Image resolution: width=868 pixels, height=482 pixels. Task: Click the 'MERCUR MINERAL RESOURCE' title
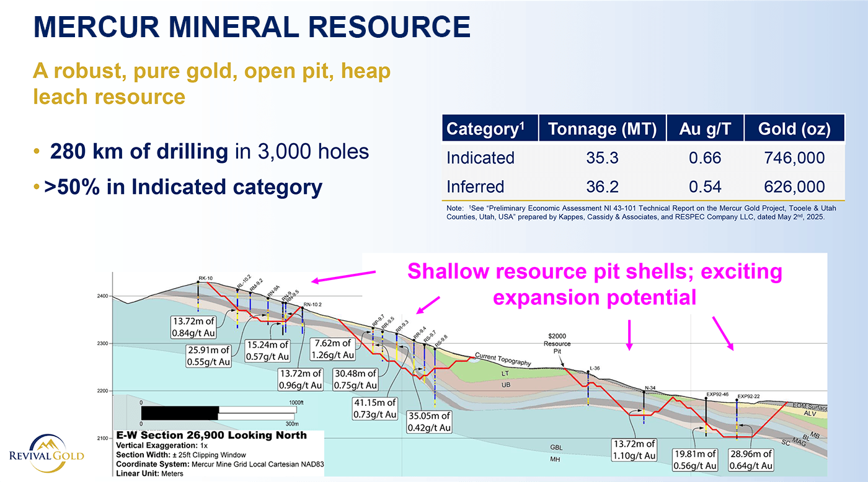click(x=251, y=27)
